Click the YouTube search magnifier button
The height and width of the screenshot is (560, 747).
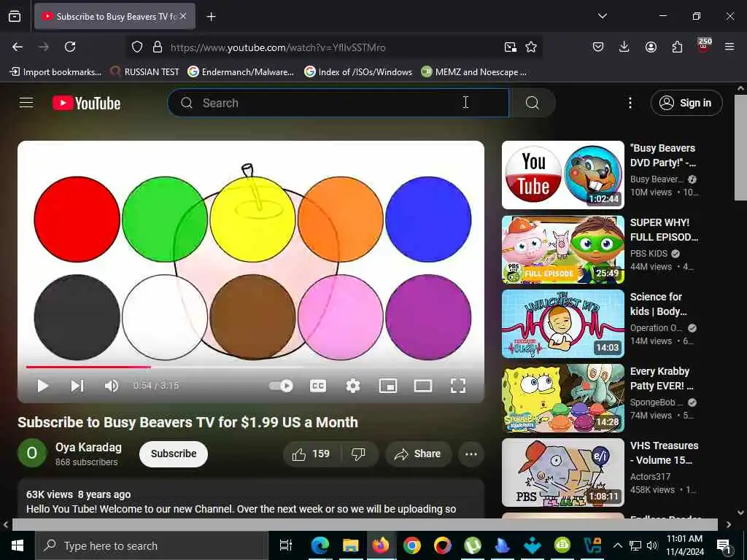(533, 103)
